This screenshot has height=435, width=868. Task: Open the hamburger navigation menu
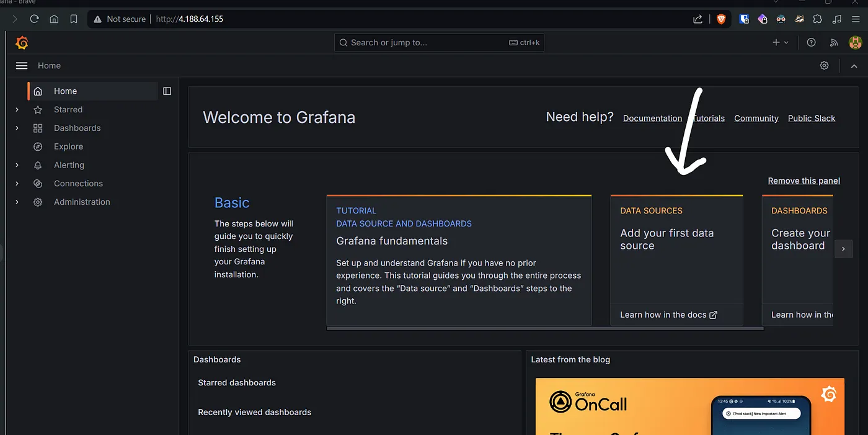[x=22, y=66]
